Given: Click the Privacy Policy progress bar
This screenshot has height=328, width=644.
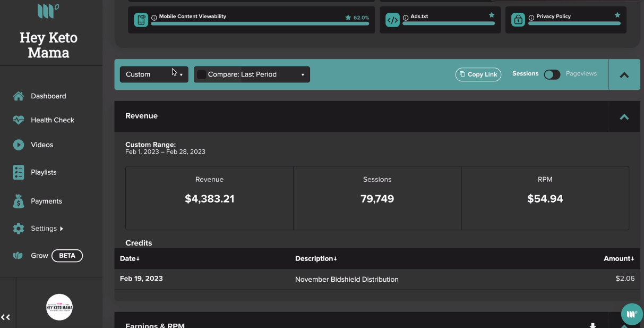Looking at the screenshot, I should (574, 23).
